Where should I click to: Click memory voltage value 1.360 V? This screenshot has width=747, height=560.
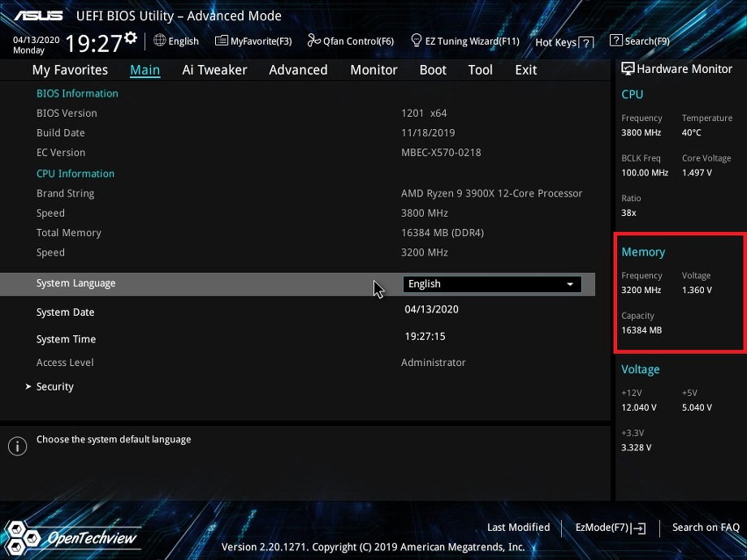(x=697, y=290)
